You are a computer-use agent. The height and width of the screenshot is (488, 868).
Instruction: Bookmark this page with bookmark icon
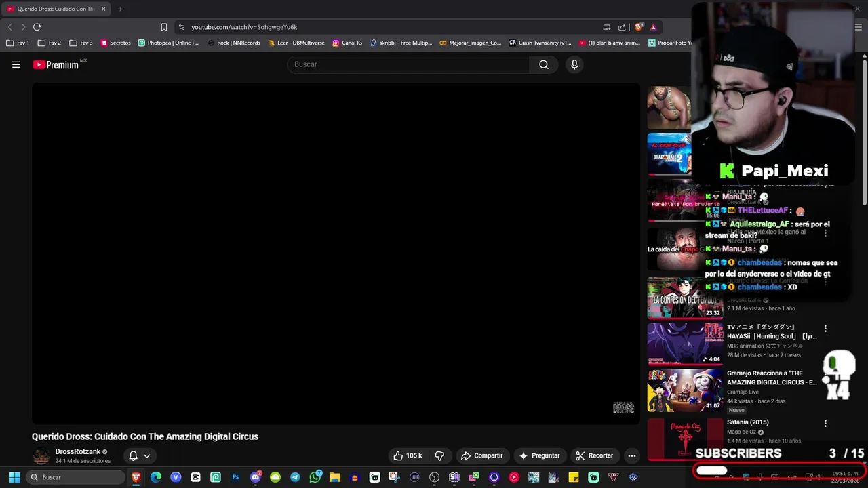pyautogui.click(x=164, y=27)
